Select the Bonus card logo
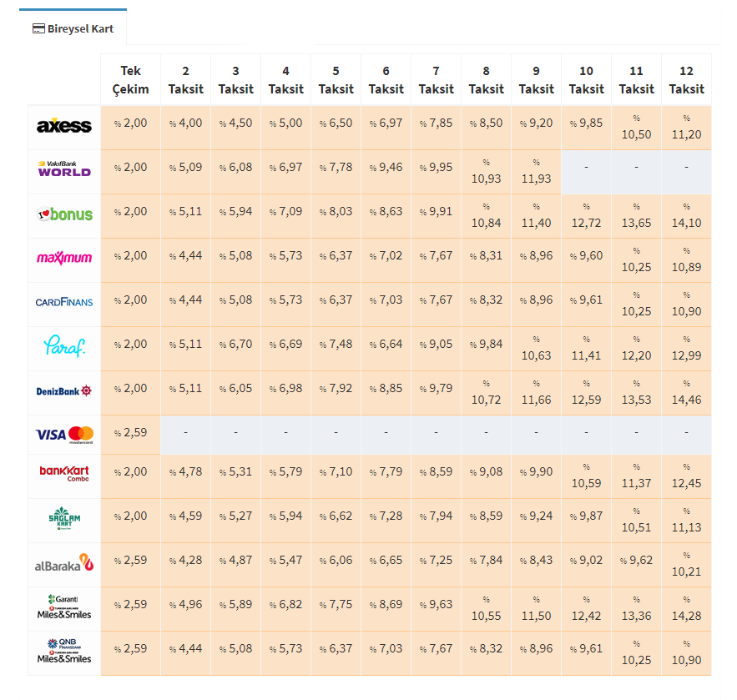 coord(64,214)
